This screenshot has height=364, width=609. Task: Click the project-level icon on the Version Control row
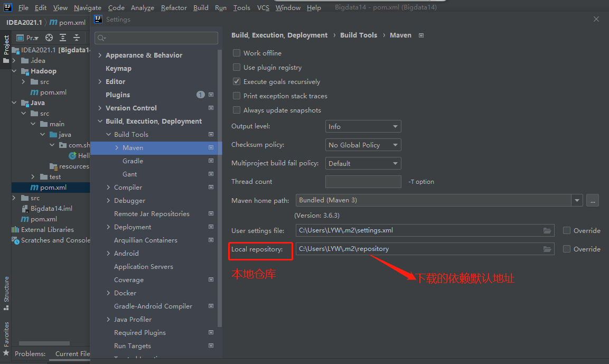(211, 108)
